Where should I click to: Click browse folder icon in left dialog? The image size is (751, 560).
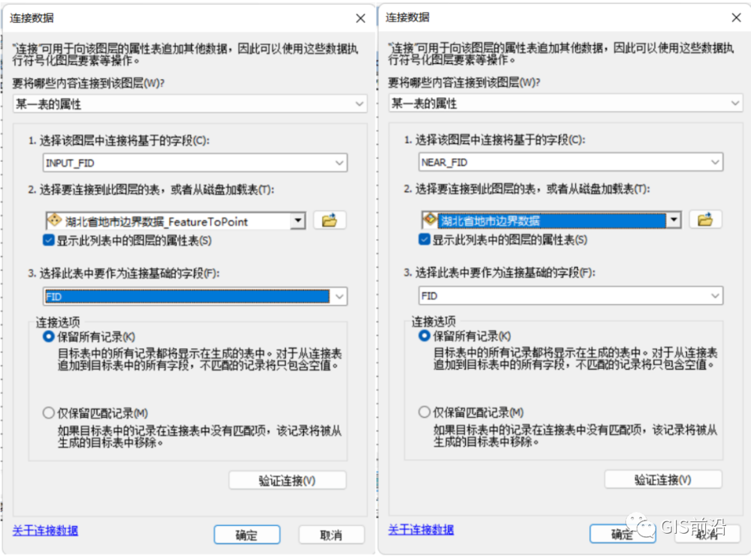tap(330, 221)
